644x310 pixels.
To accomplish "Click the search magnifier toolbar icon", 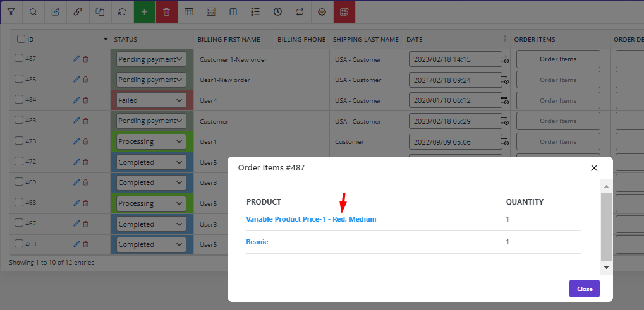I will (x=33, y=12).
